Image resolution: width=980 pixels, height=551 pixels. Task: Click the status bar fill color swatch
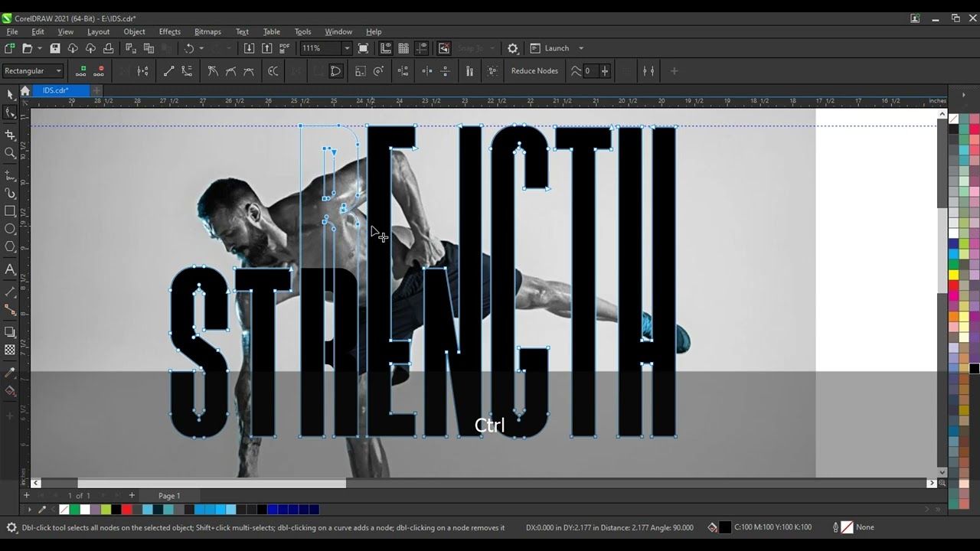coord(725,527)
